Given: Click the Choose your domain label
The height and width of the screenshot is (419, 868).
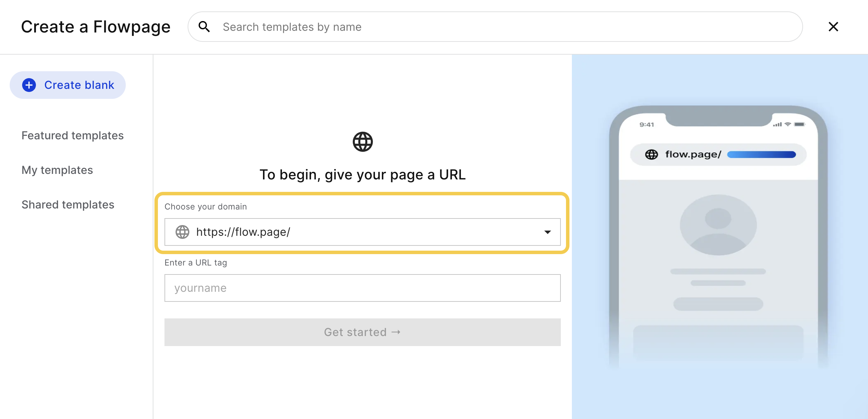Looking at the screenshot, I should click(206, 207).
